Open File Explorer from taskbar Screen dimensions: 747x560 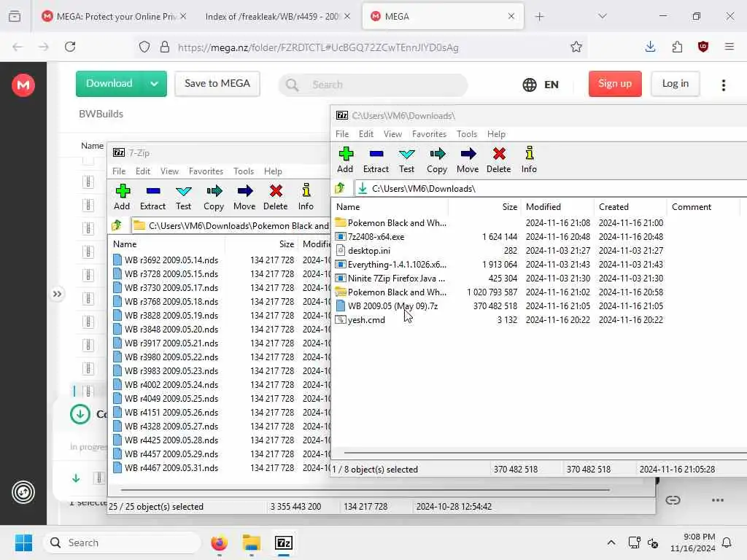[x=251, y=542]
